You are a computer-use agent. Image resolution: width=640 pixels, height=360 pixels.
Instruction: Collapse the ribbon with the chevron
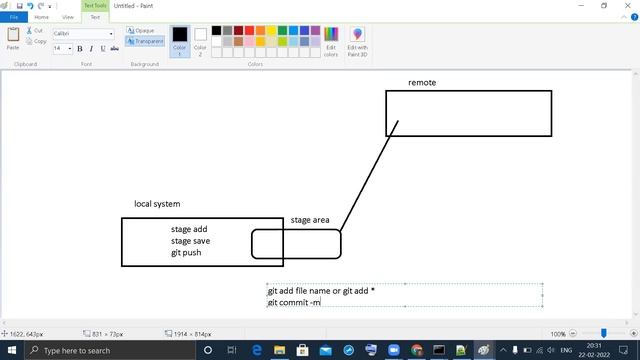point(624,17)
